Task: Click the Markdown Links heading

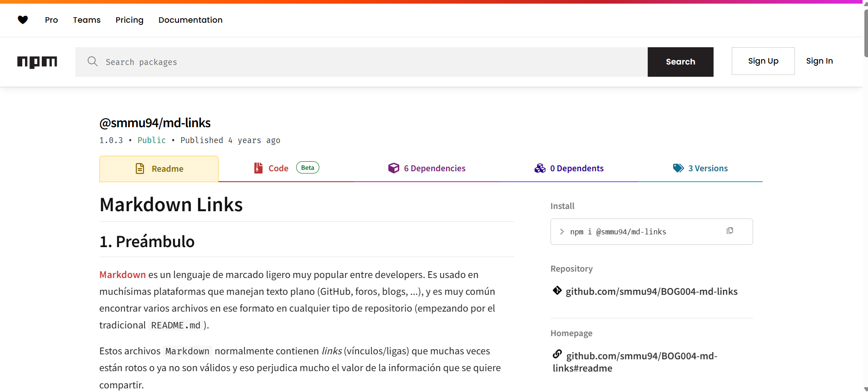Action: tap(171, 205)
